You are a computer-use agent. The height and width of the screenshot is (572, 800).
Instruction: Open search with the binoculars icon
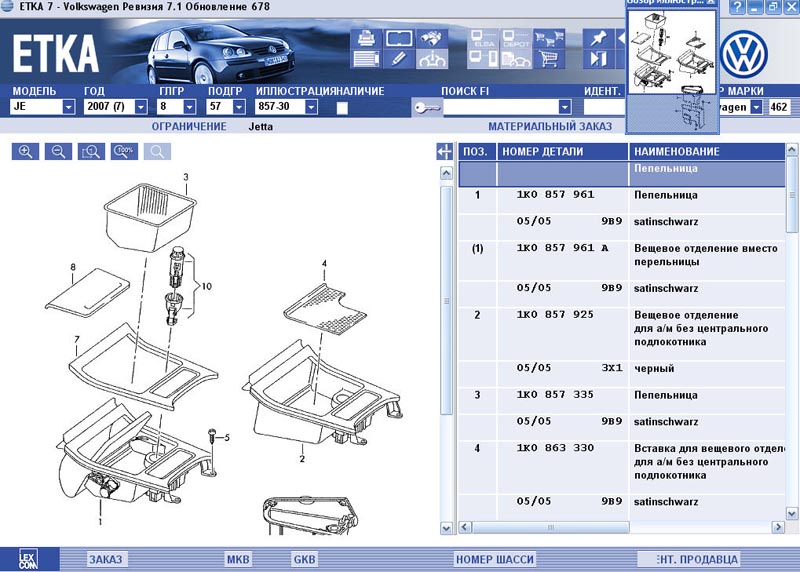point(432,39)
